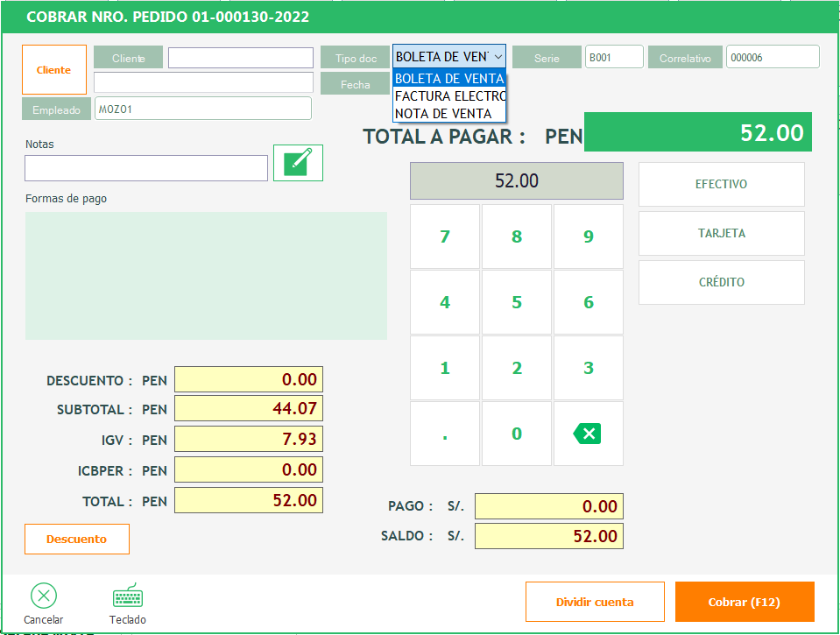
Task: Click the Serie input field B001
Action: pyautogui.click(x=613, y=57)
